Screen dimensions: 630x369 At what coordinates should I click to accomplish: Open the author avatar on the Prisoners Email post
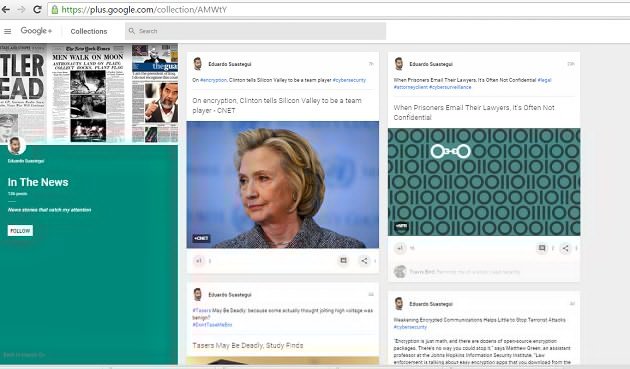399,64
